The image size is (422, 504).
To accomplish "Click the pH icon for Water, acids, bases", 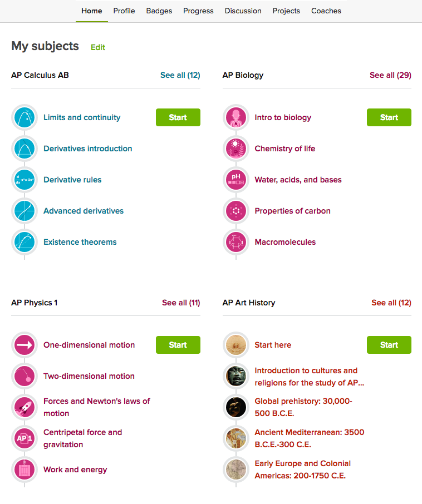I will coord(235,180).
